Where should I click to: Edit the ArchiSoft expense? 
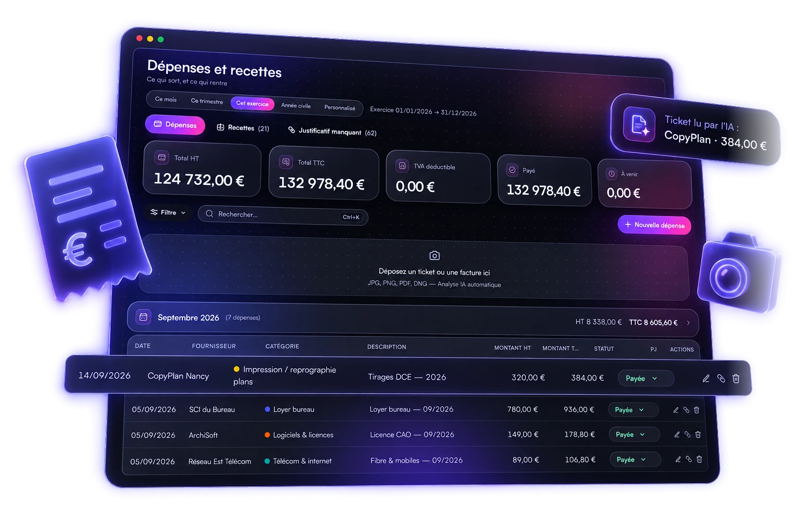(677, 434)
